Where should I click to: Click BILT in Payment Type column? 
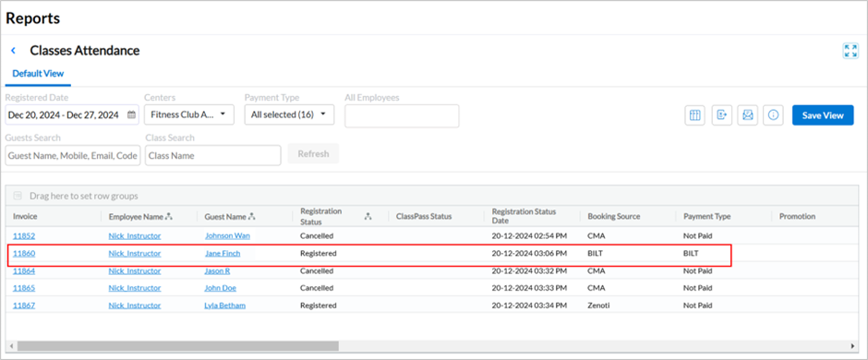(x=691, y=253)
